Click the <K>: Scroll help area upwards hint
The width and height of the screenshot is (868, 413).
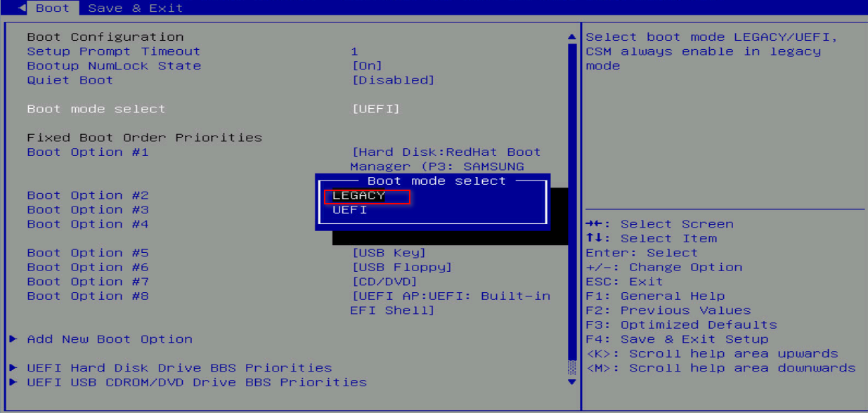click(712, 354)
